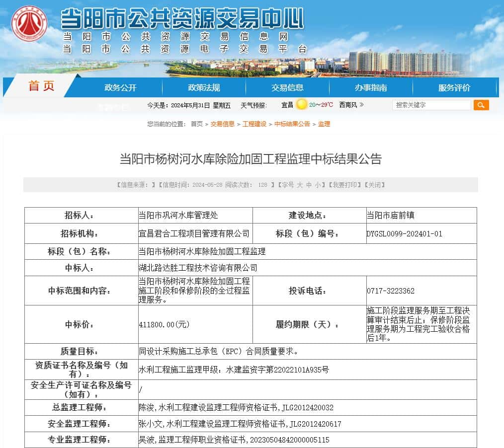
Task: Open the 政务公开 menu
Action: 120,88
